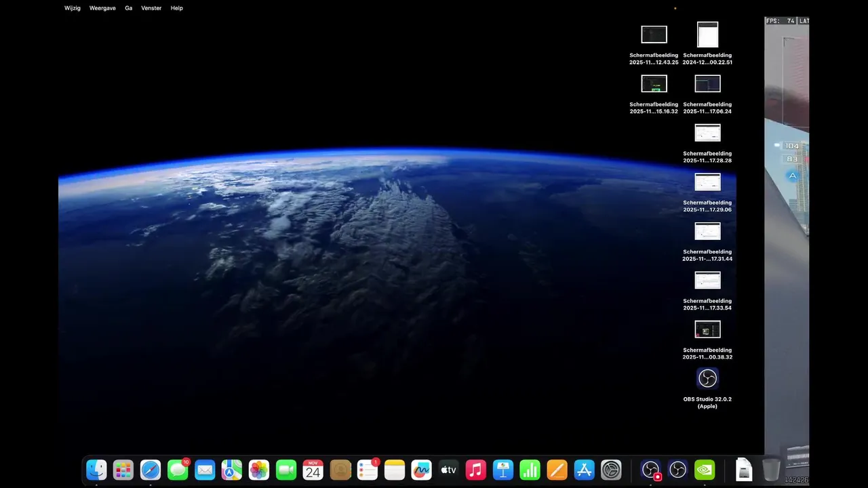Open the Venster menu
The width and height of the screenshot is (868, 488).
point(151,8)
